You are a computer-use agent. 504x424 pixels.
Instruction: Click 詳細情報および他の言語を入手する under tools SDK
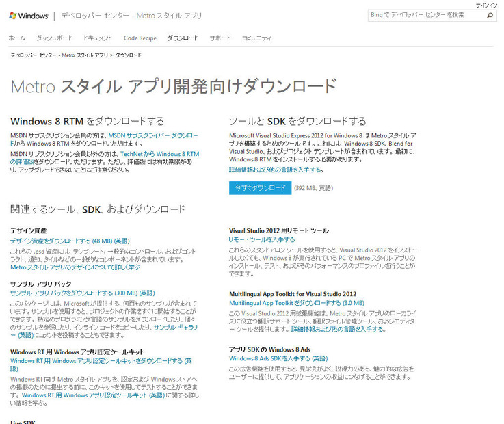(x=276, y=170)
